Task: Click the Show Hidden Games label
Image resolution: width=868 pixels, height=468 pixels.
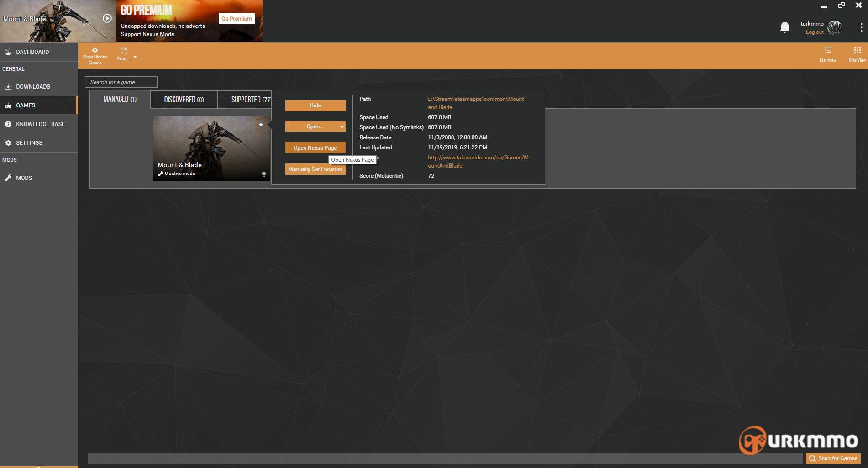Action: point(95,60)
